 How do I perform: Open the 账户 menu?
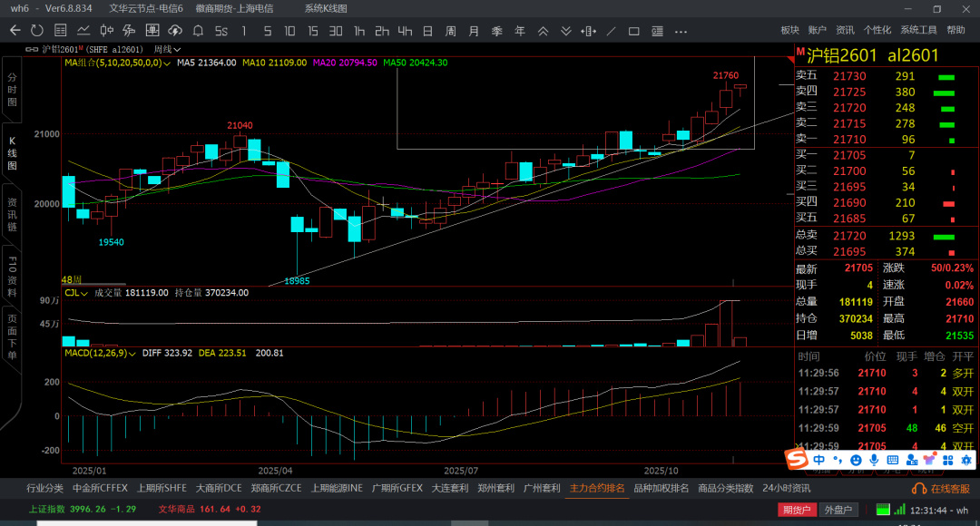817,30
